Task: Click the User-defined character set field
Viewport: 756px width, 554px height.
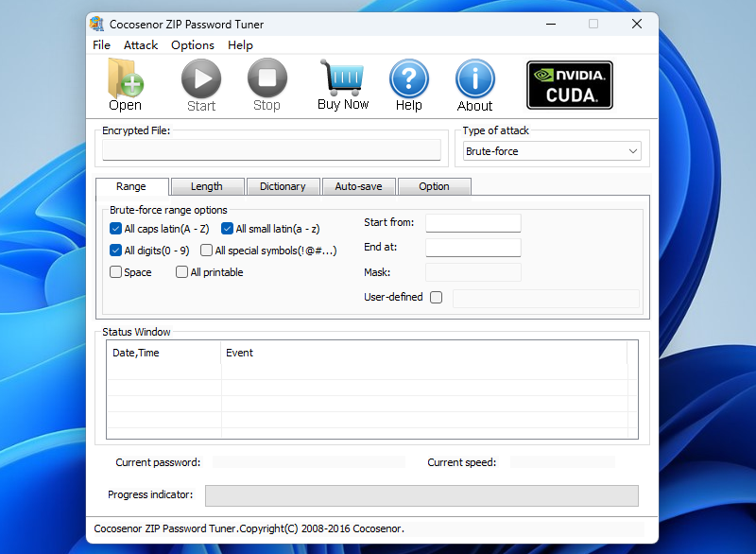Action: pyautogui.click(x=546, y=299)
